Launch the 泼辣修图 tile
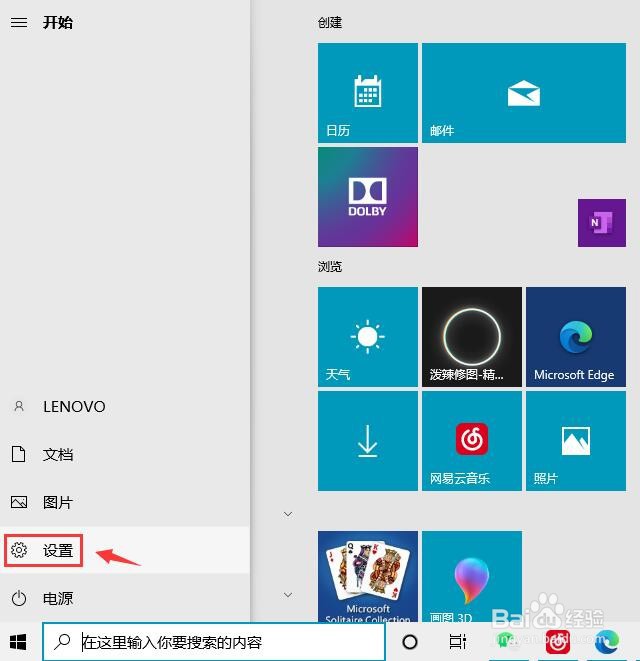Screen dimensions: 640x661 coord(472,337)
